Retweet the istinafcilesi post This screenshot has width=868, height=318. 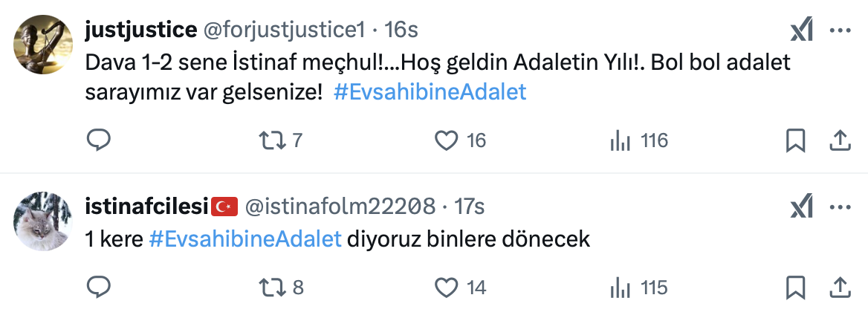[269, 287]
